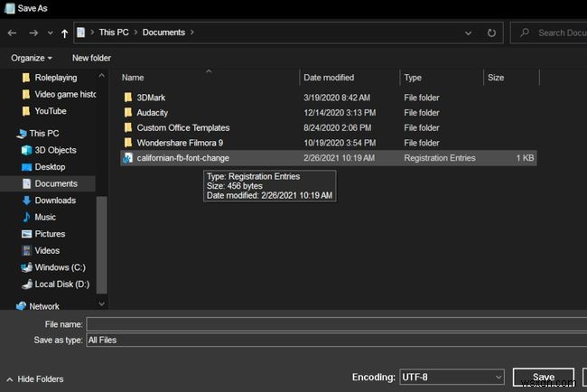Click the '1 KB' size cell
587x392 pixels.
[525, 158]
